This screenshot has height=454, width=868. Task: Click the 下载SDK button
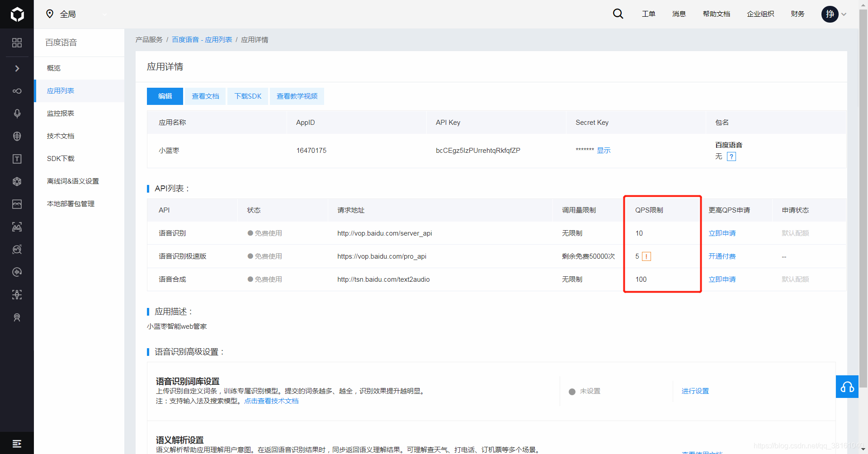pos(248,96)
